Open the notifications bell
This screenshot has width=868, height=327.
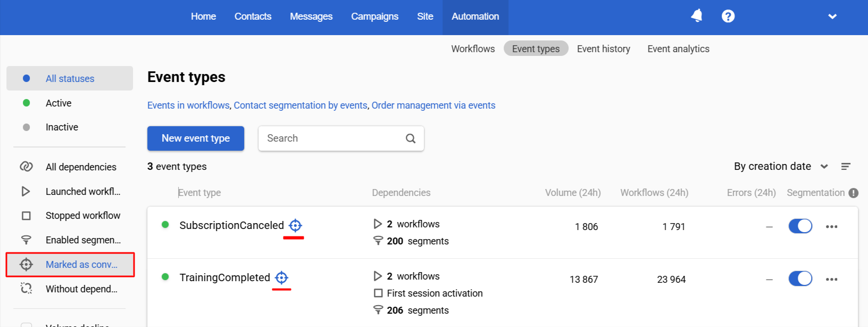pyautogui.click(x=697, y=16)
